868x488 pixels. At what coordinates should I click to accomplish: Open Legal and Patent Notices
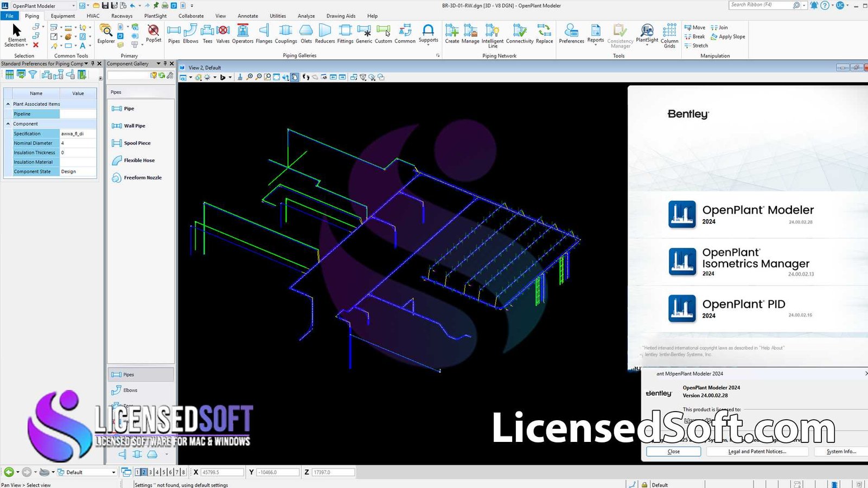point(757,451)
